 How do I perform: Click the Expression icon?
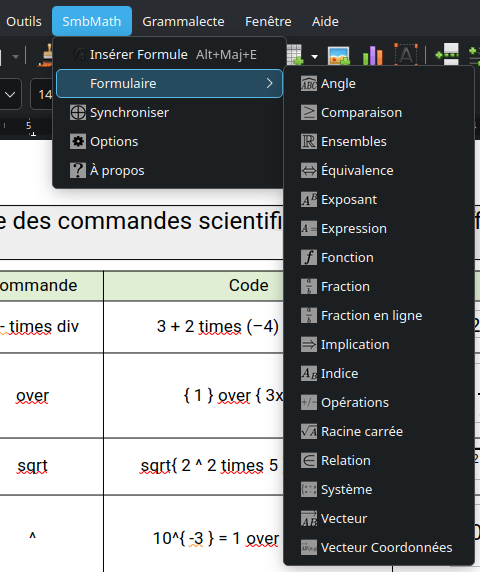[x=309, y=228]
